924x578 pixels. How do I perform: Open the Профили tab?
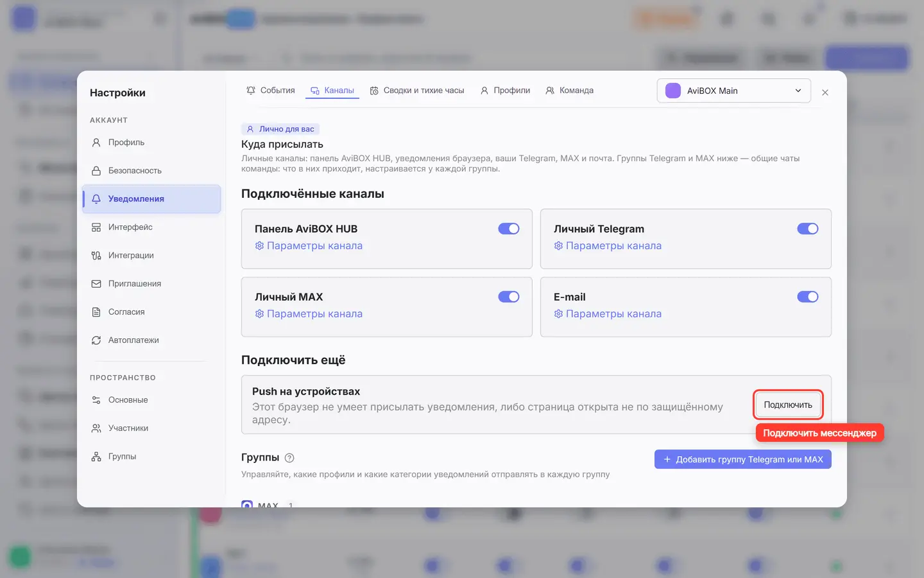[x=505, y=91]
